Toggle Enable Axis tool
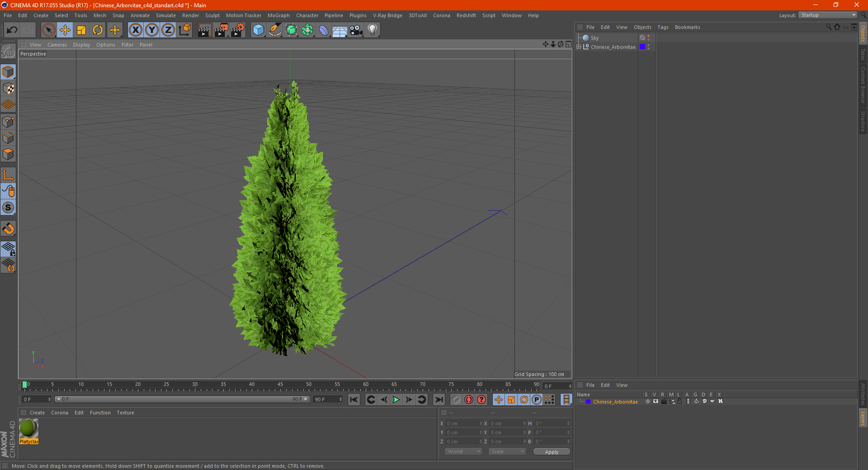This screenshot has width=868, height=470. click(8, 175)
